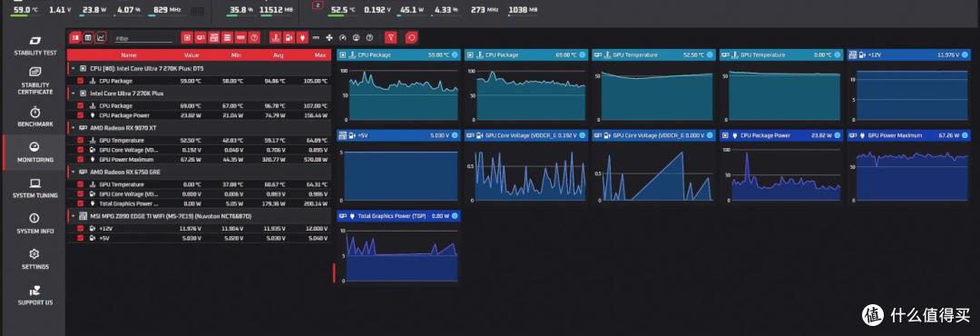Click the red funnel filter icon
The width and height of the screenshot is (980, 336).
pyautogui.click(x=390, y=37)
